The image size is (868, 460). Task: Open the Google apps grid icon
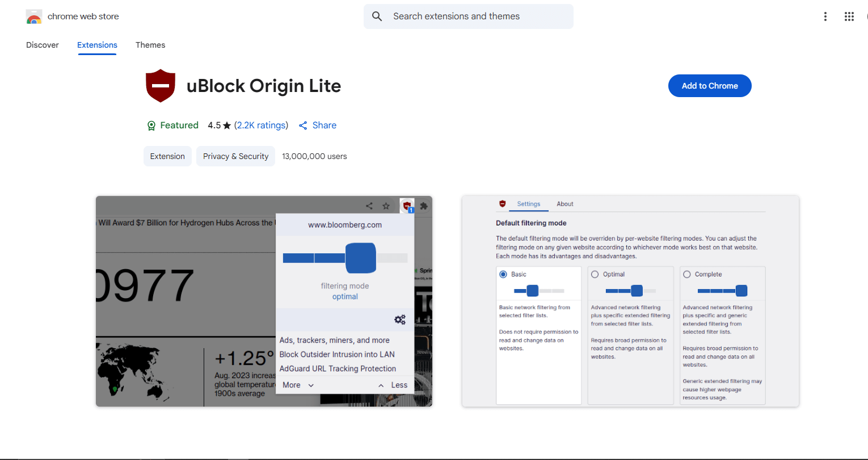click(849, 16)
